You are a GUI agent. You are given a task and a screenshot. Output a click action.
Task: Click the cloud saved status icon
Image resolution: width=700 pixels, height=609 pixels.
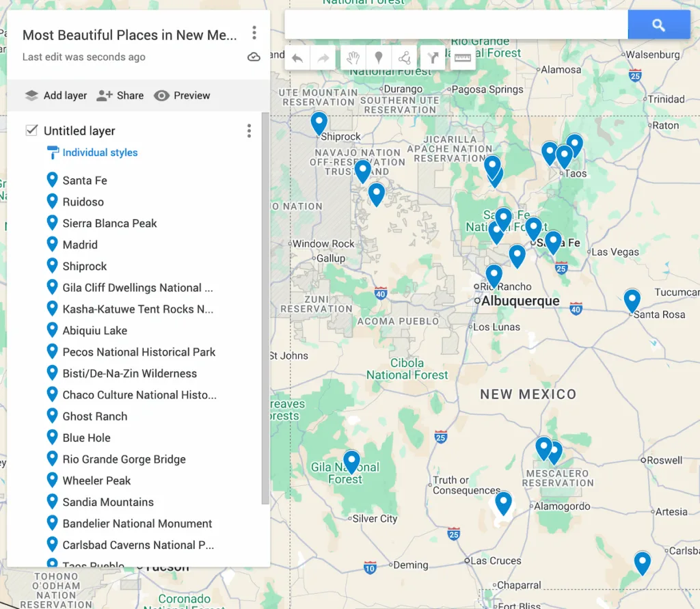254,57
